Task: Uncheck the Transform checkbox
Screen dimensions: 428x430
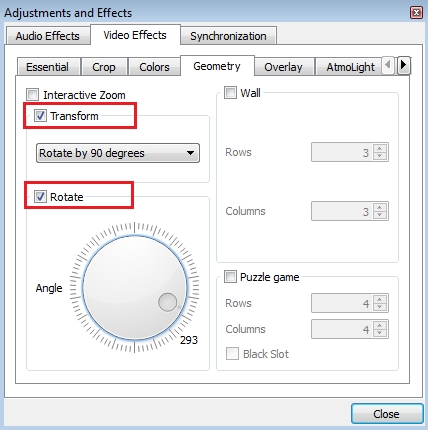Action: pyautogui.click(x=40, y=116)
